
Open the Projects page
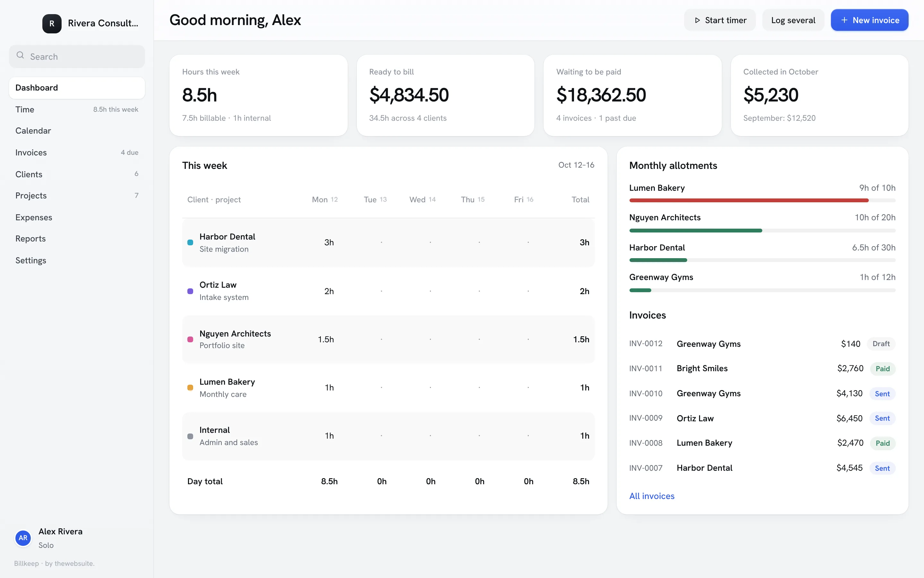coord(77,195)
